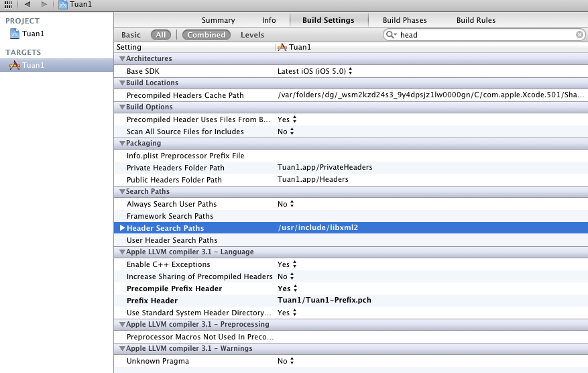
Task: Select Public Headers Folder Path setting
Action: 174,180
